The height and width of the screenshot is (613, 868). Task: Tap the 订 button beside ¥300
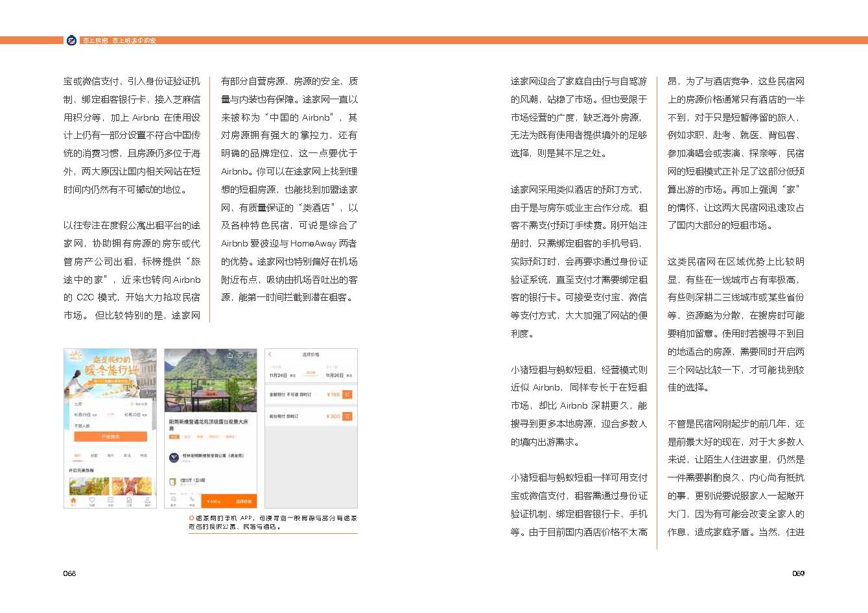point(347,416)
